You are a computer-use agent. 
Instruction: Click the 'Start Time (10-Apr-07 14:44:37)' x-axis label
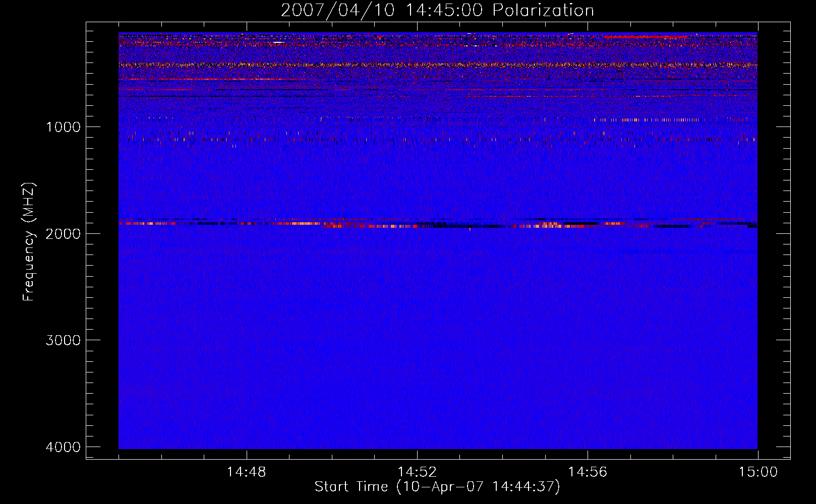(x=437, y=487)
